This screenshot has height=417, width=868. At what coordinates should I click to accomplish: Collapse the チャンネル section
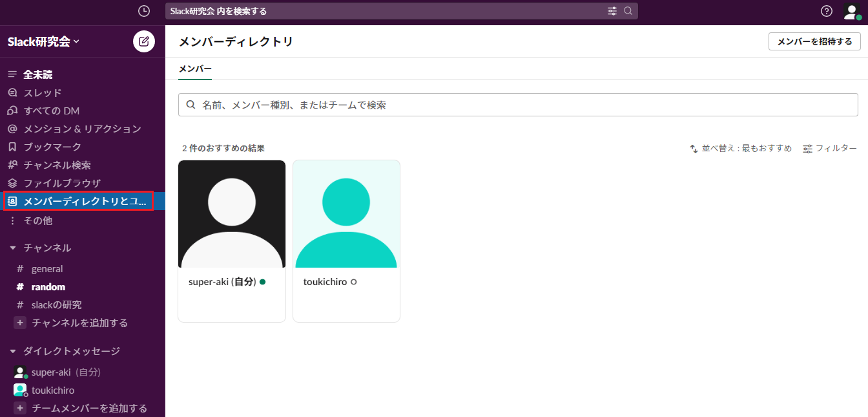pos(12,248)
